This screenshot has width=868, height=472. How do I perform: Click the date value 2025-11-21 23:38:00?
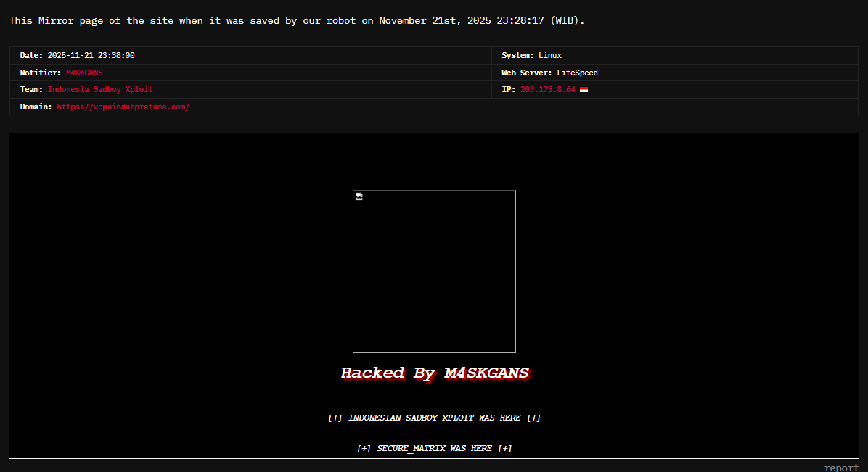91,55
